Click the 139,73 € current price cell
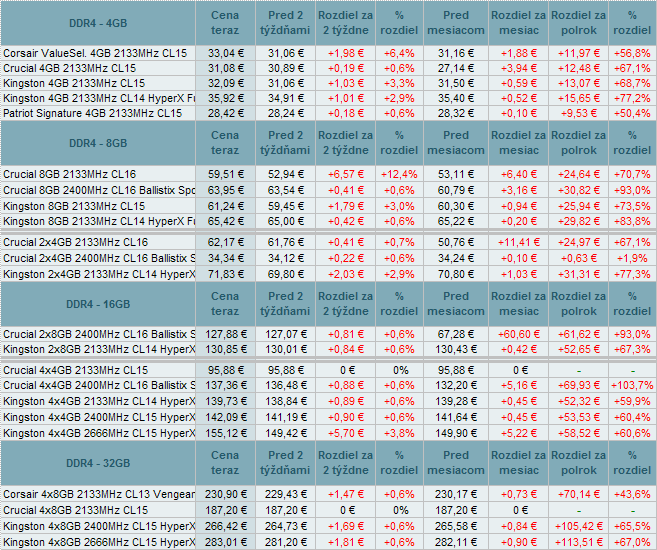 225,401
